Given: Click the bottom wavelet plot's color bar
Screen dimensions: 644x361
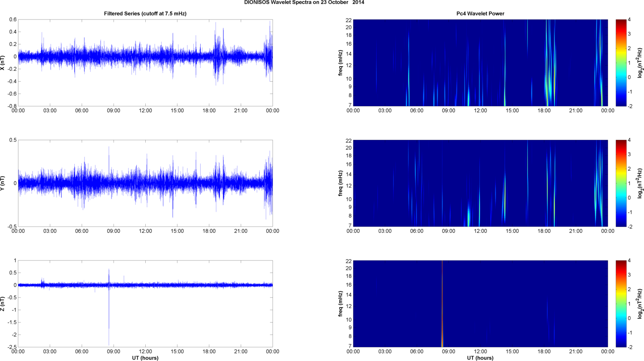Looking at the screenshot, I should point(621,304).
